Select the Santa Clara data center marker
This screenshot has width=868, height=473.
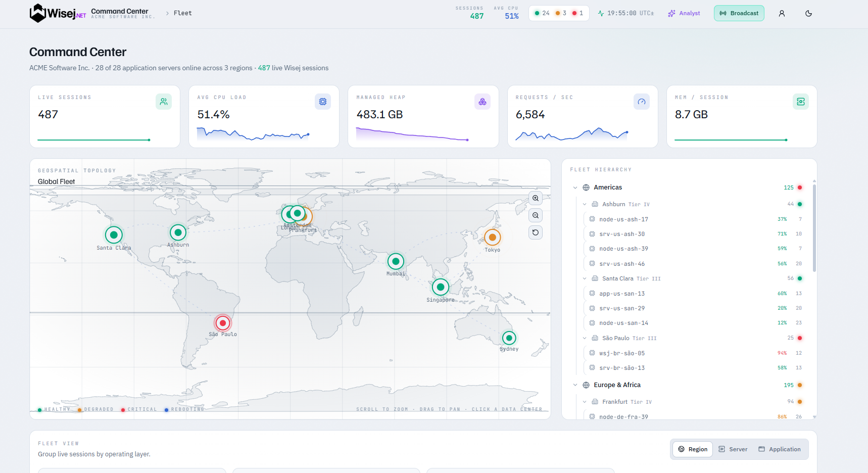pos(114,234)
